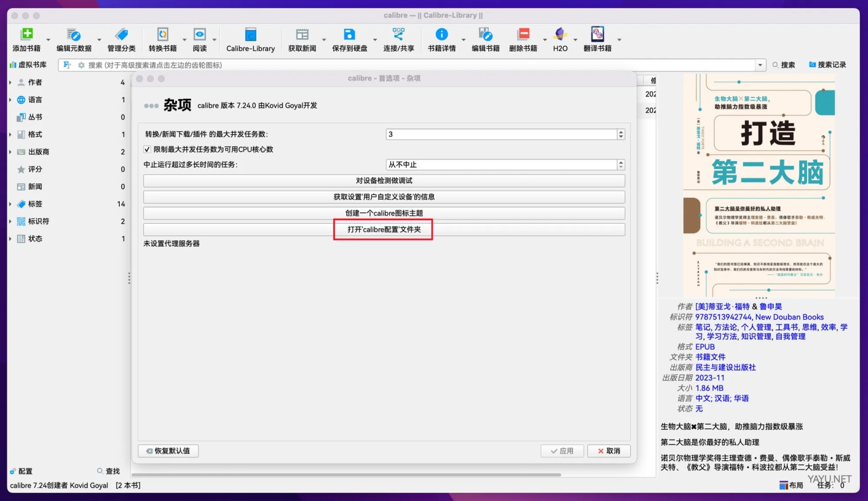
Task: Open the Add Books dropdown arrow
Action: 48,40
